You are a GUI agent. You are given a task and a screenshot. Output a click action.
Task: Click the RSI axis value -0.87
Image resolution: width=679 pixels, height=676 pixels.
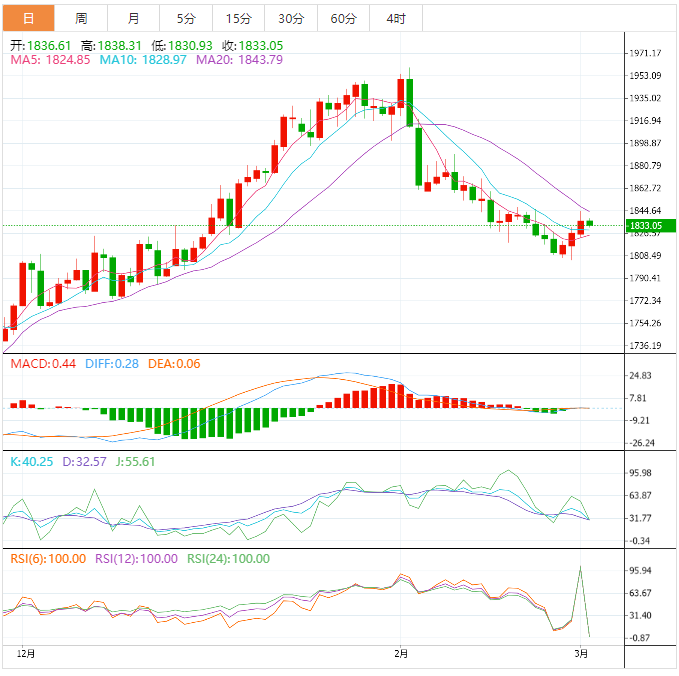[640, 638]
